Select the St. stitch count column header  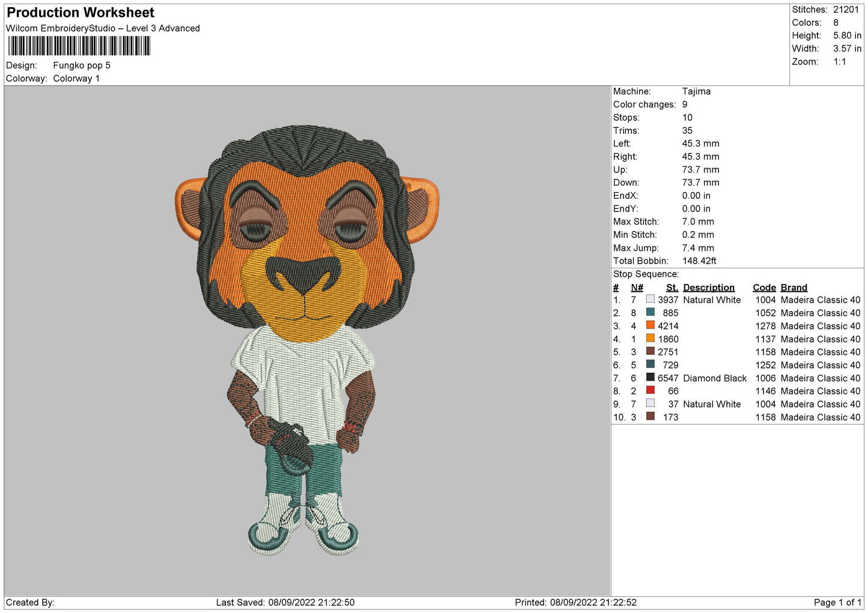tap(672, 288)
